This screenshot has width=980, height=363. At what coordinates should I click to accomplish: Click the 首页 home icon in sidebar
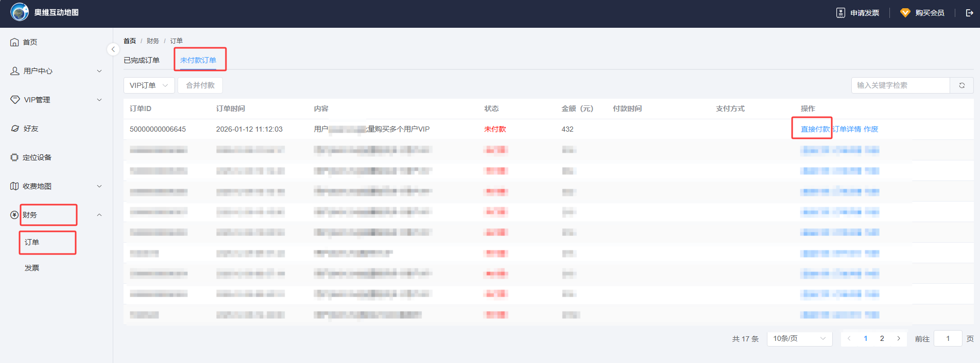(15, 42)
